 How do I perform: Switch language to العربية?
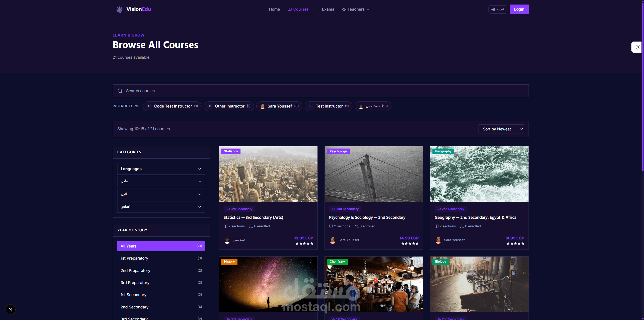pos(498,10)
